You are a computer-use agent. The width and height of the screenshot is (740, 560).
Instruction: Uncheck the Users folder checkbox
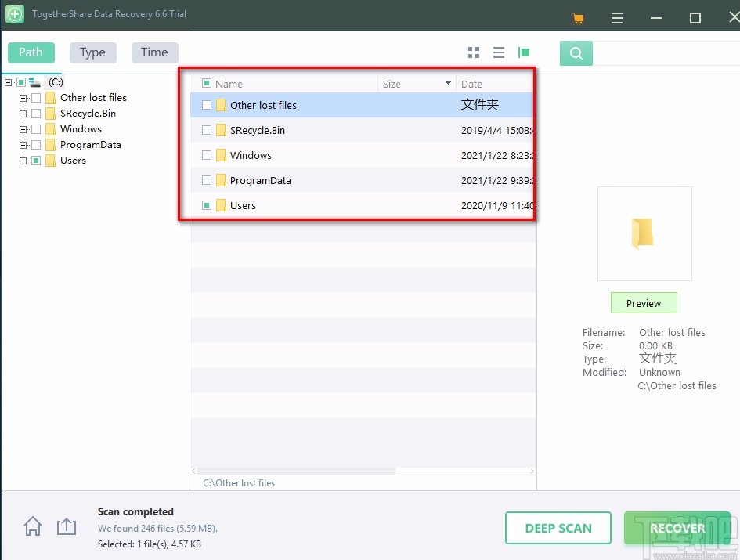(x=206, y=205)
